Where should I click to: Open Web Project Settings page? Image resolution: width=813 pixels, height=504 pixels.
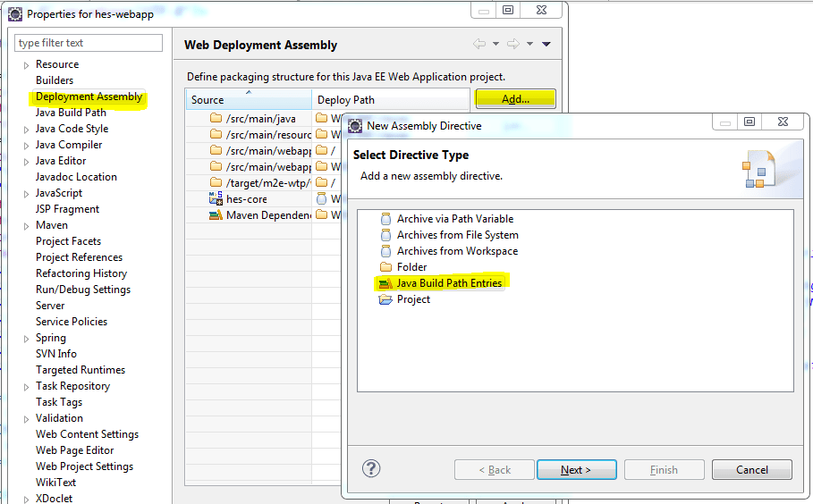[x=84, y=466]
